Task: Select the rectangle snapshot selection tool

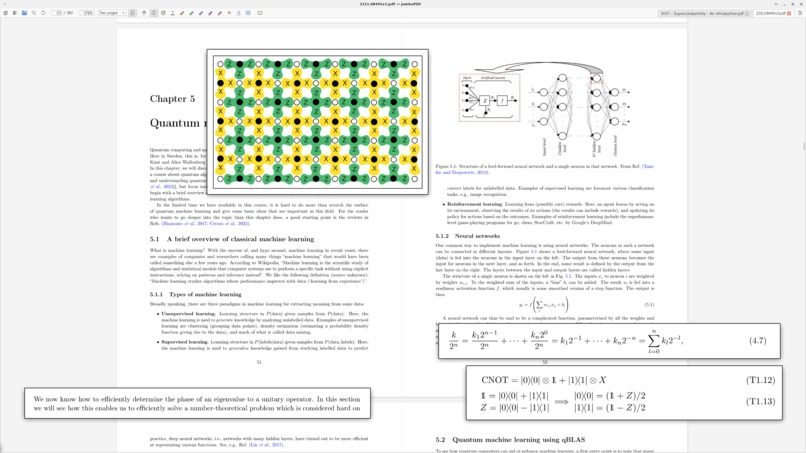Action: pos(163,13)
